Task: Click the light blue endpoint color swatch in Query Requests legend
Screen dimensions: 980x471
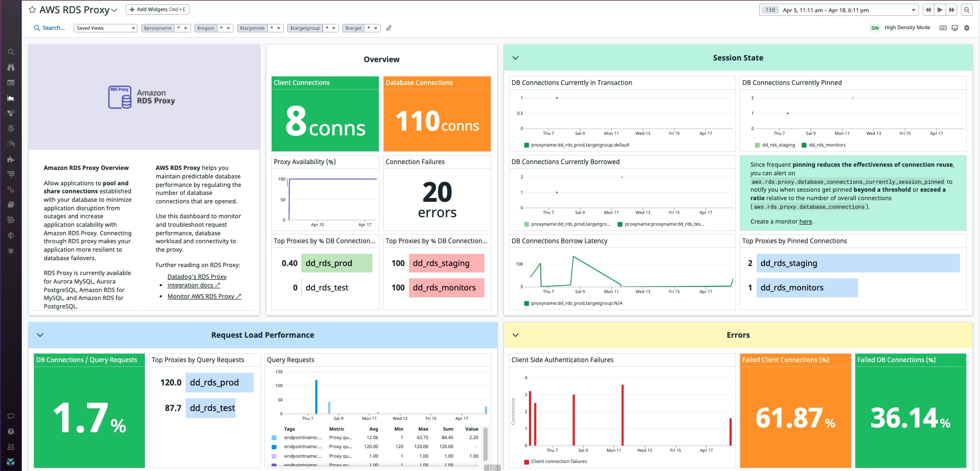Action: [x=274, y=438]
